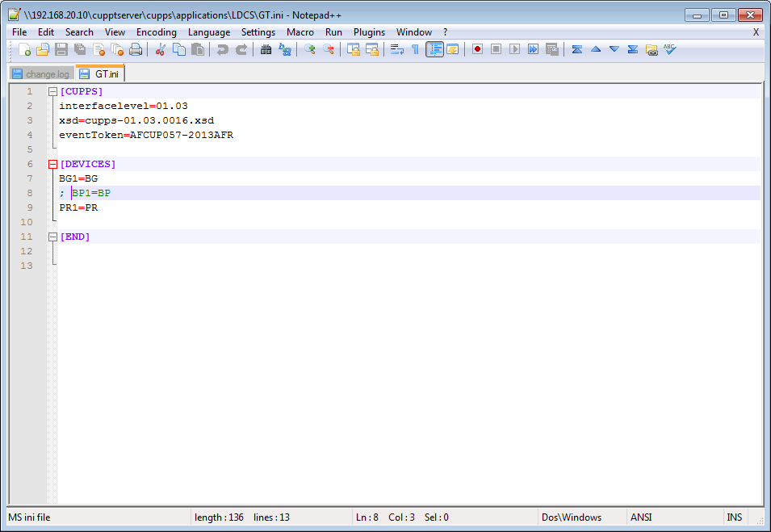This screenshot has width=771, height=532.
Task: Click the spell check ABC icon
Action: tap(669, 50)
